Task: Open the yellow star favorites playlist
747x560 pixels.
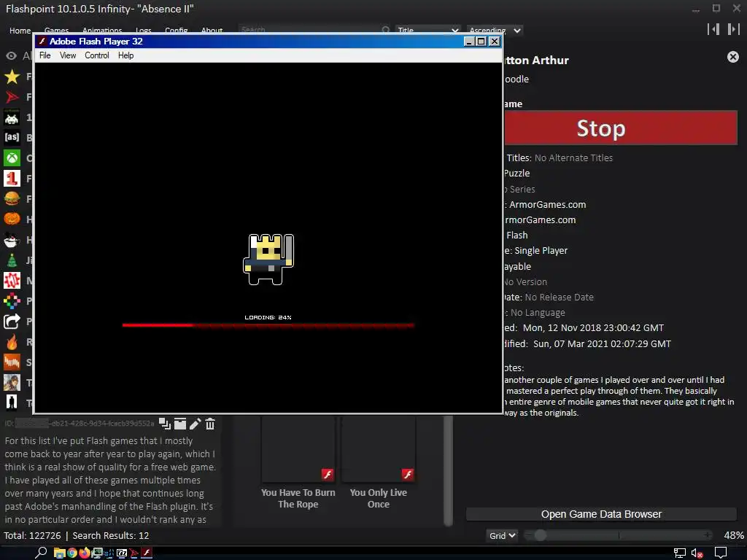Action: click(x=12, y=77)
